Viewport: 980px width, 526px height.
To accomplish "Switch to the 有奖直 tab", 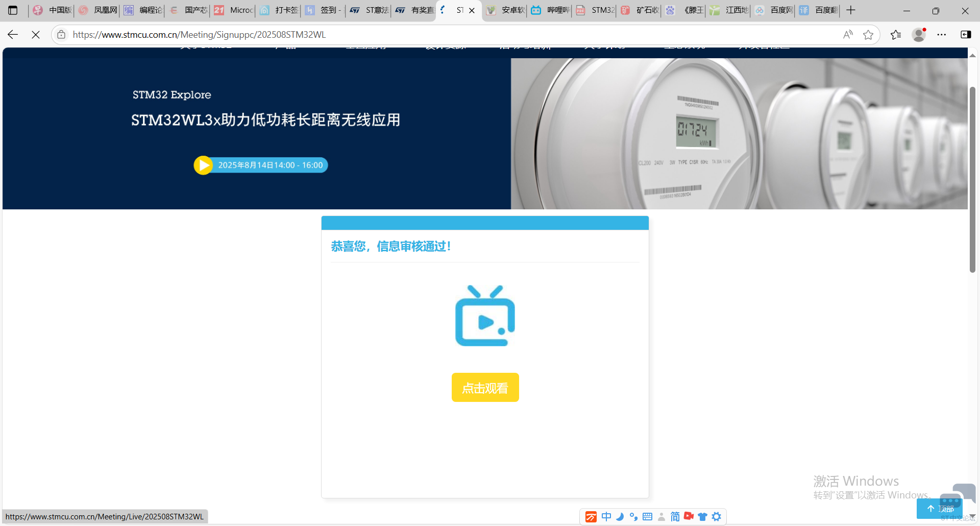I will [414, 10].
